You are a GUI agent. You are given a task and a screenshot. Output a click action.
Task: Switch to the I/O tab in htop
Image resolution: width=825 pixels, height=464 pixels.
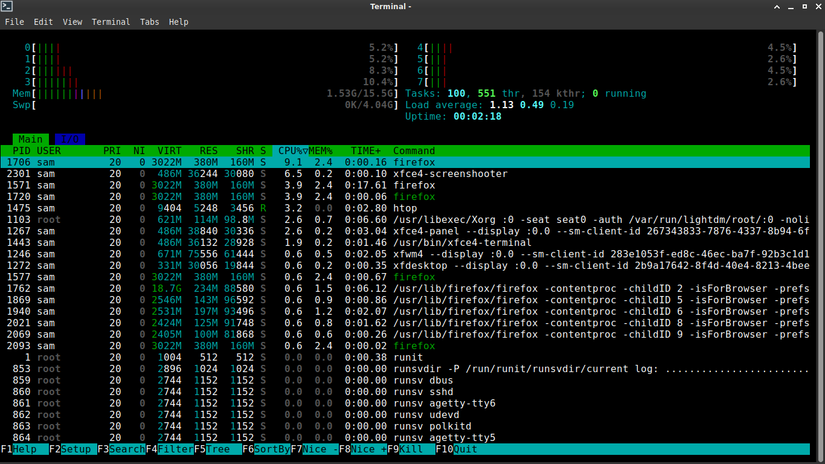[x=68, y=139]
